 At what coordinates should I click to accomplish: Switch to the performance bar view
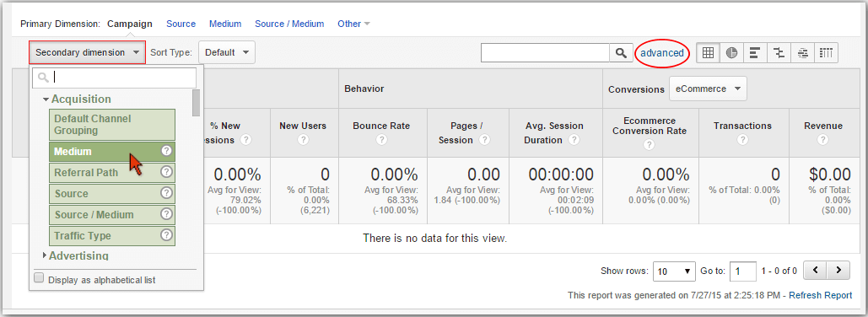pos(754,52)
